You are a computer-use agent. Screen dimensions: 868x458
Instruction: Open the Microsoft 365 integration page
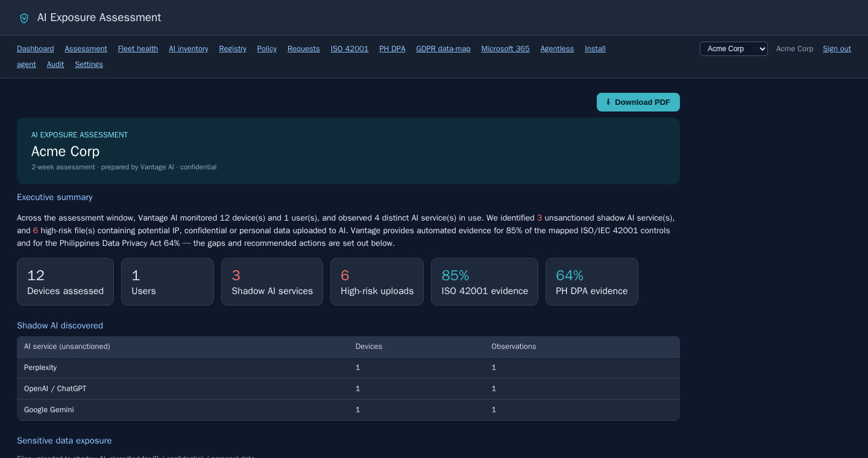coord(506,49)
